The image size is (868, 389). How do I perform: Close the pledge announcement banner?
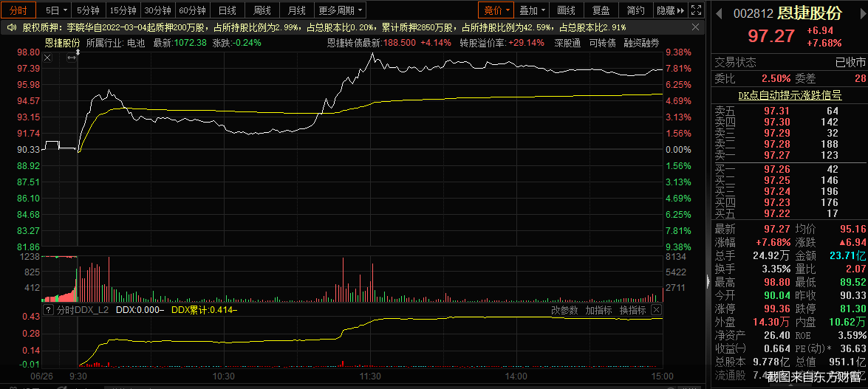(x=697, y=27)
